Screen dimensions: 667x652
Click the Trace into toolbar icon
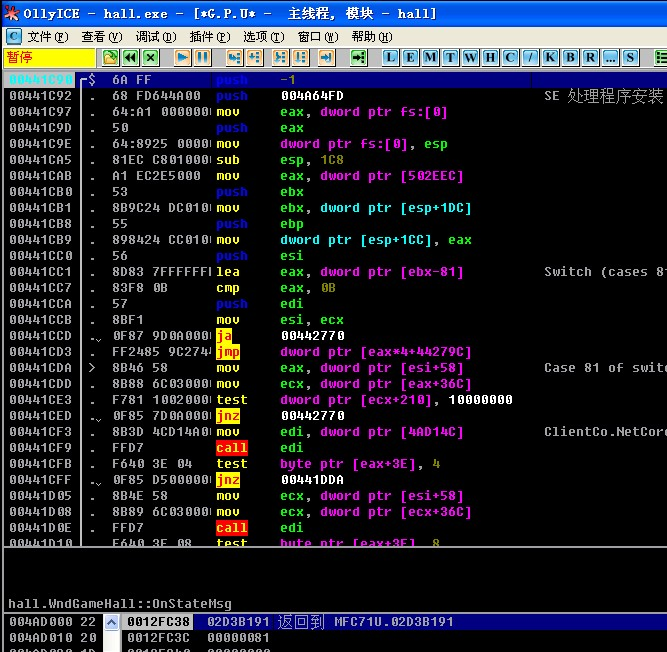(x=280, y=58)
